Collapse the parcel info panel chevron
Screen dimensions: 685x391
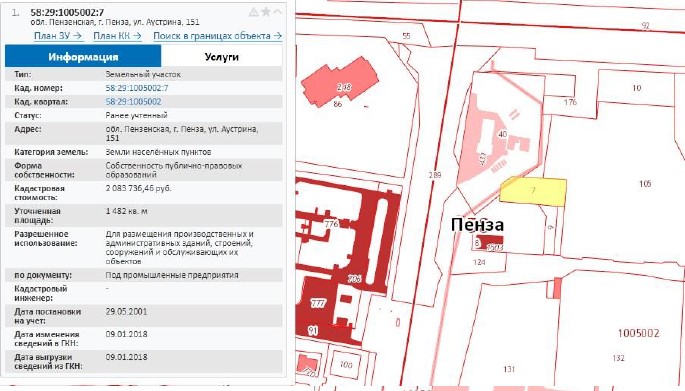[277, 12]
